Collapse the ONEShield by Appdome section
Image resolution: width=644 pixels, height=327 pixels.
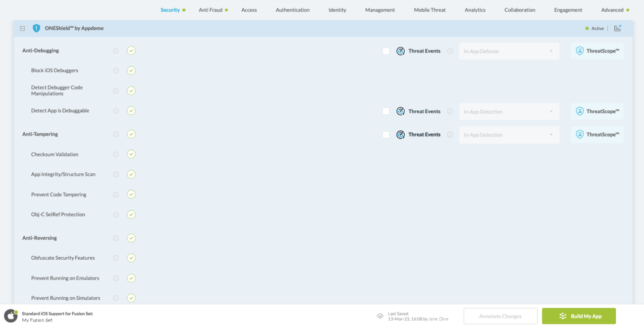22,28
